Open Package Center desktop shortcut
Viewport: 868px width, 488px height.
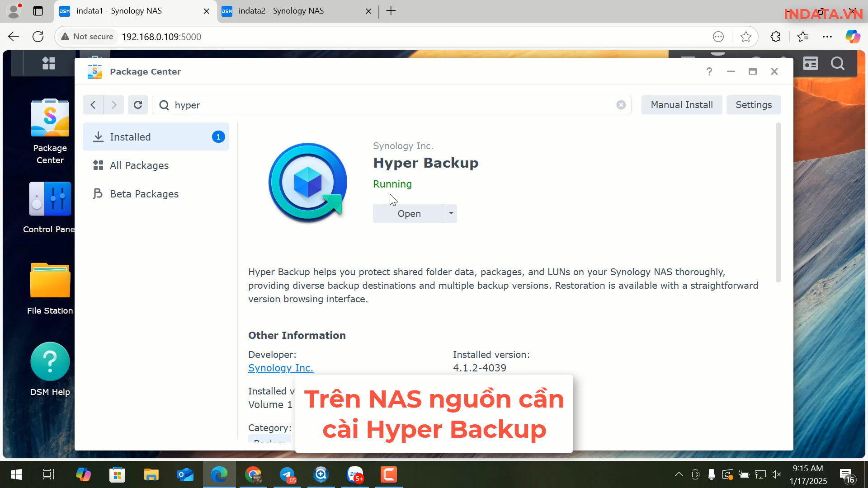pyautogui.click(x=50, y=132)
